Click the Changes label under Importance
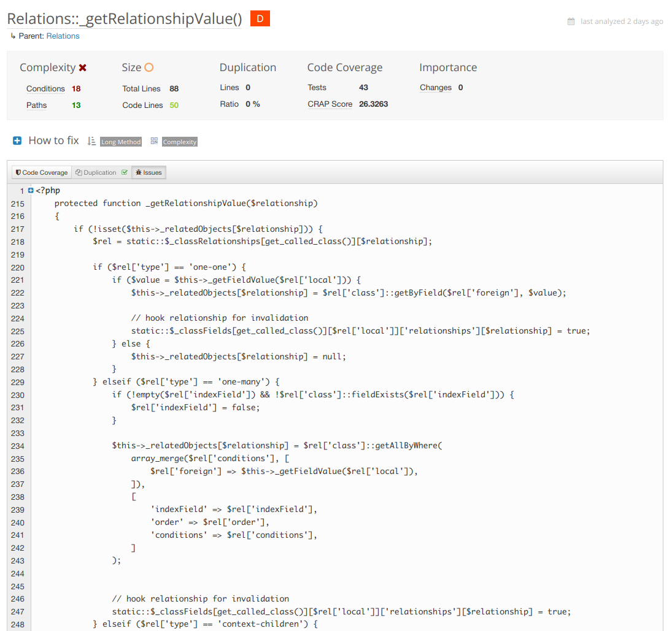The width and height of the screenshot is (672, 631). click(435, 88)
